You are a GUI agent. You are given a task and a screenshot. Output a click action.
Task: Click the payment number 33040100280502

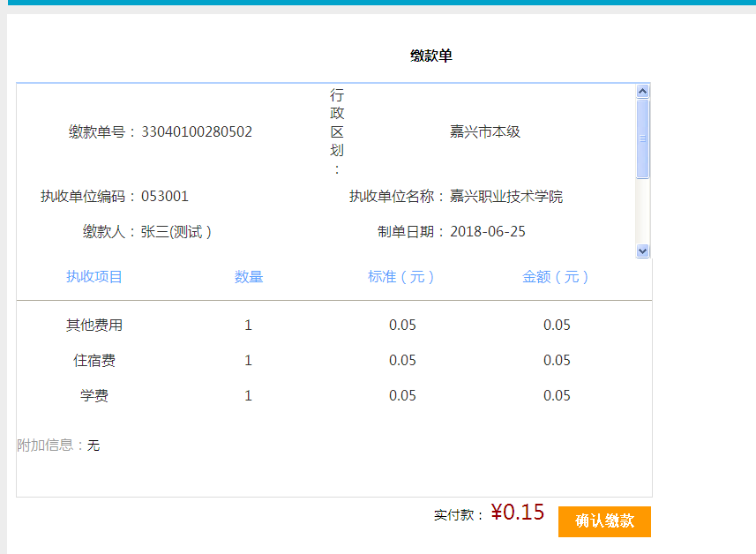tap(197, 132)
